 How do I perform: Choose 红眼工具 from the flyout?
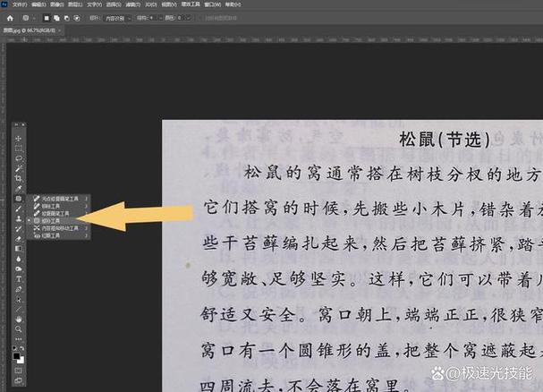point(59,235)
